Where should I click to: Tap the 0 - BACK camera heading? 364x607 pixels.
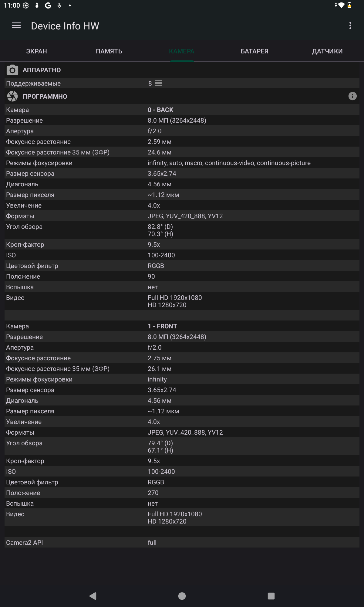pyautogui.click(x=160, y=110)
